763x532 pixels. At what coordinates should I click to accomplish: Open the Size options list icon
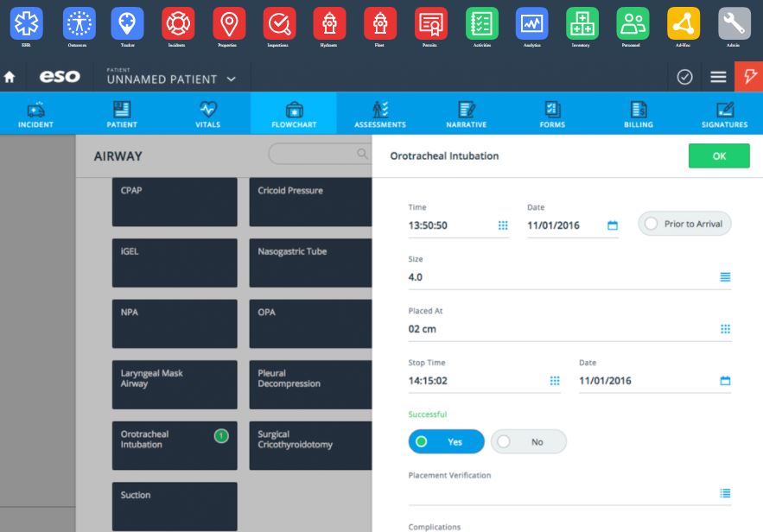[725, 276]
